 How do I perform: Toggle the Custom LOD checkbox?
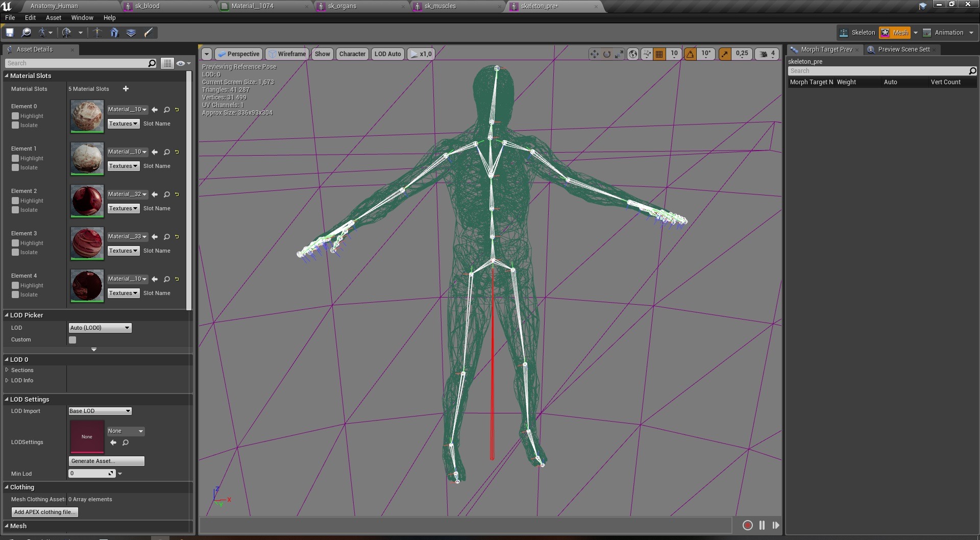click(72, 340)
